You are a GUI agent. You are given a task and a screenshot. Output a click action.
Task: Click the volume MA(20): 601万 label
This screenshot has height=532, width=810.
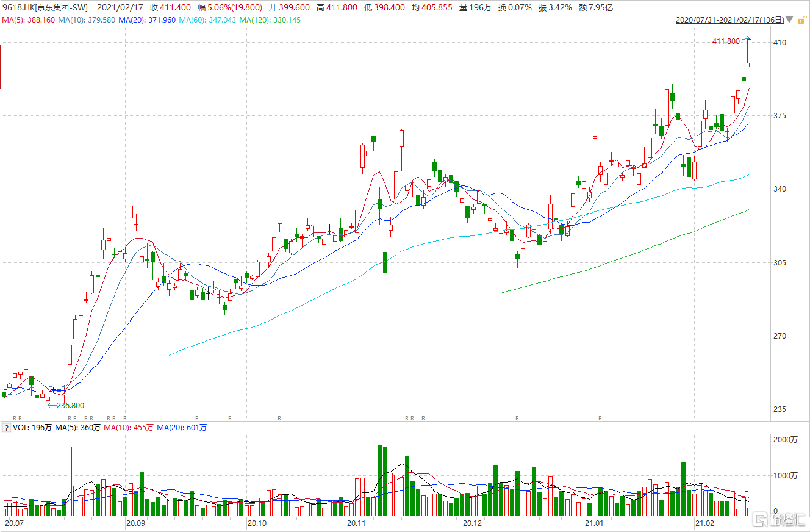[182, 428]
